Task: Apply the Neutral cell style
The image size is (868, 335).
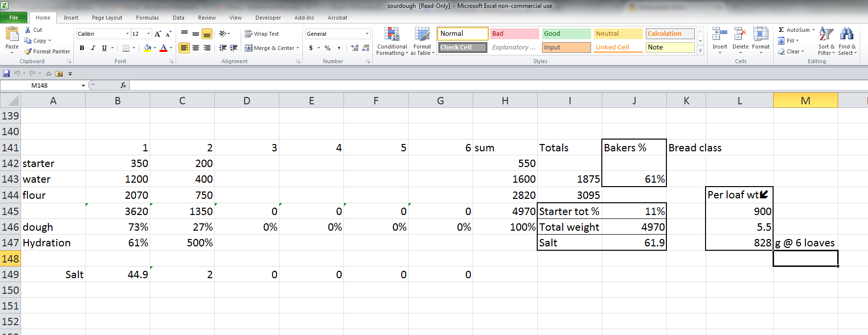Action: (618, 33)
